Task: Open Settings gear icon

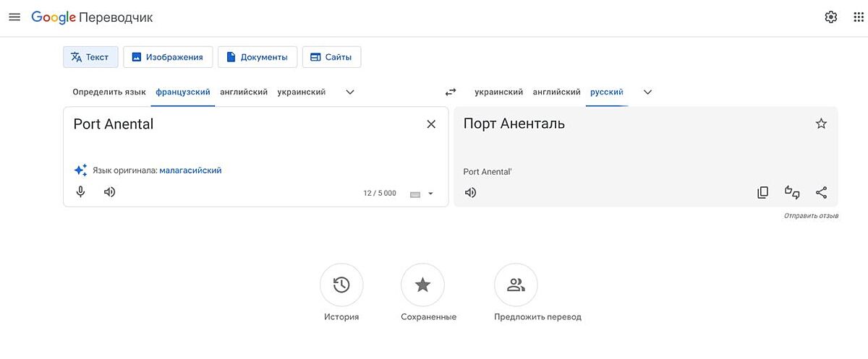Action: (x=830, y=17)
